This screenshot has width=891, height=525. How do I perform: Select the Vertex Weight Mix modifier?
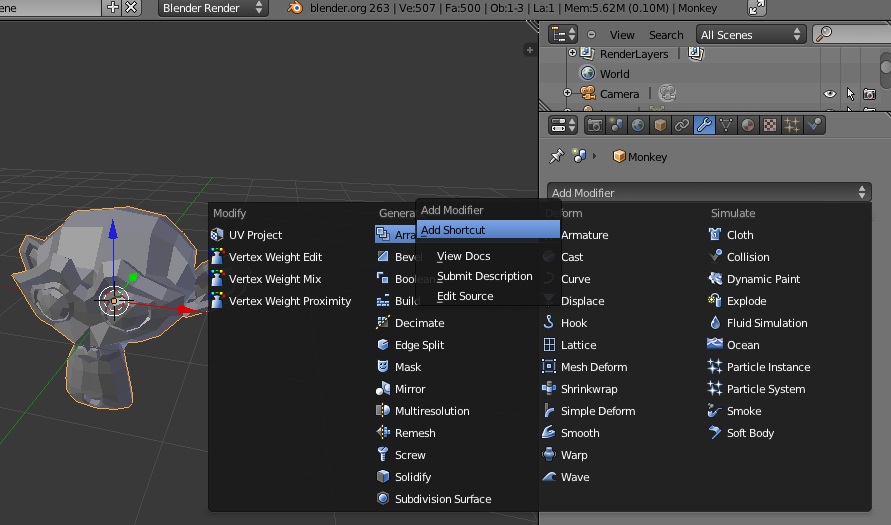(x=274, y=279)
